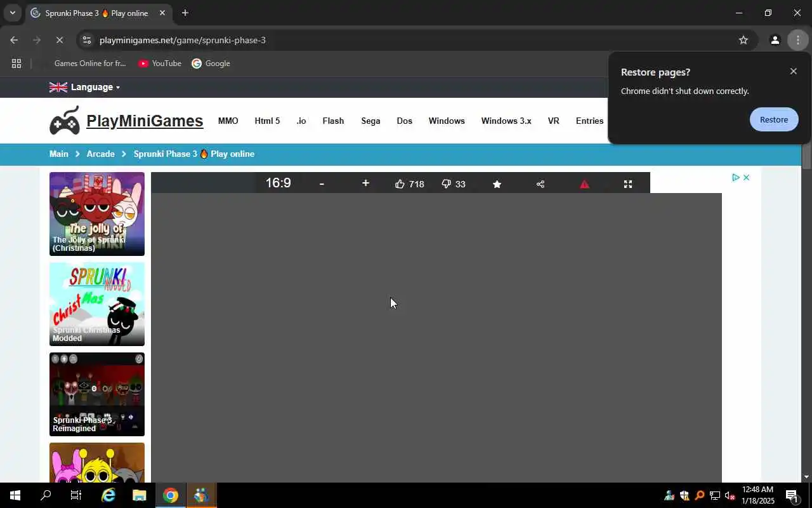
Task: Close the advertisement with X icon
Action: [x=747, y=177]
